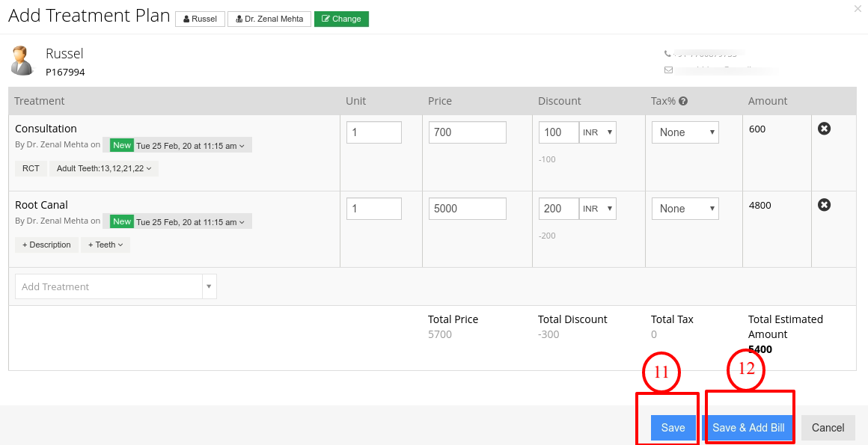Click the Dr. Zenal Mehta doctor button
This screenshot has height=445, width=868.
[269, 19]
